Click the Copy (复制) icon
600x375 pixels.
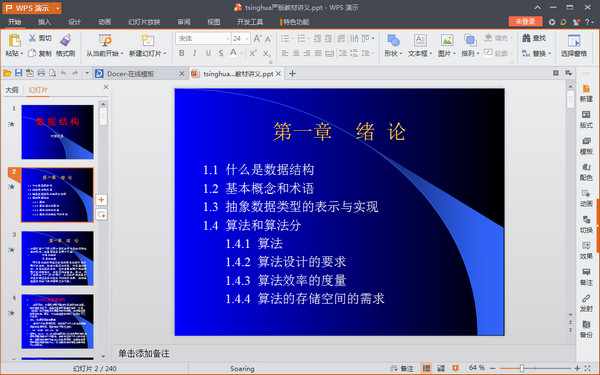(x=32, y=53)
